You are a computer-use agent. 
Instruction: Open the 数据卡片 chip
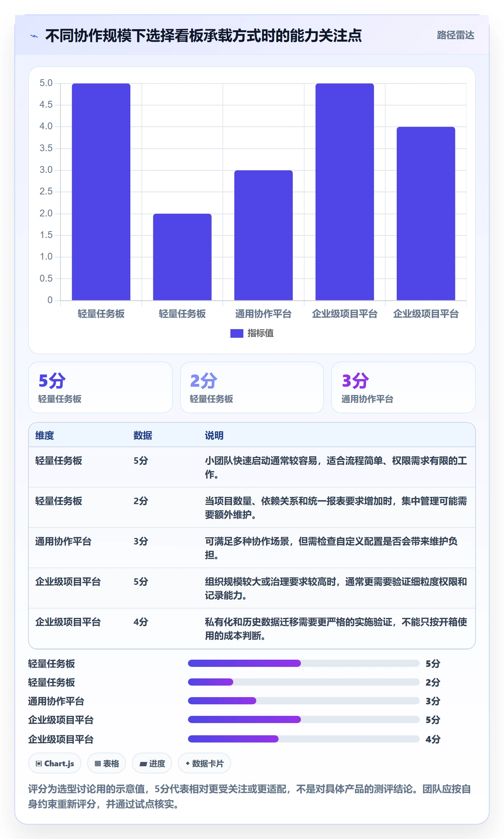pos(204,763)
